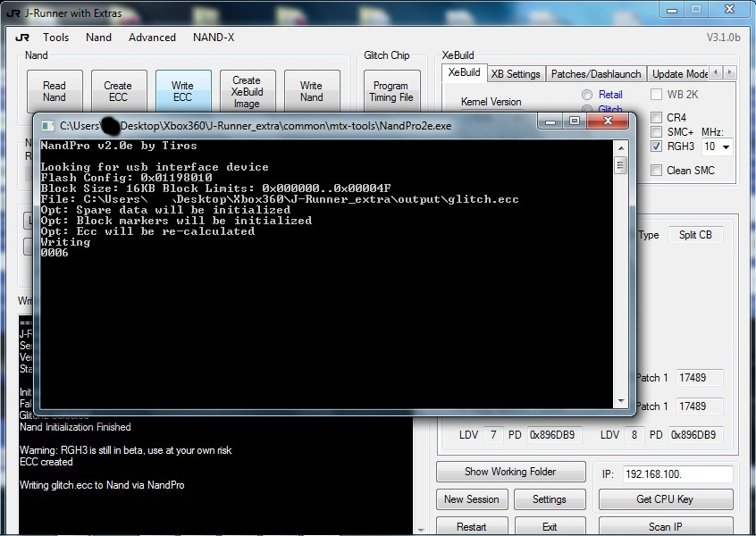Uncheck the RGH3 checkbox
The height and width of the screenshot is (536, 756).
pos(656,146)
